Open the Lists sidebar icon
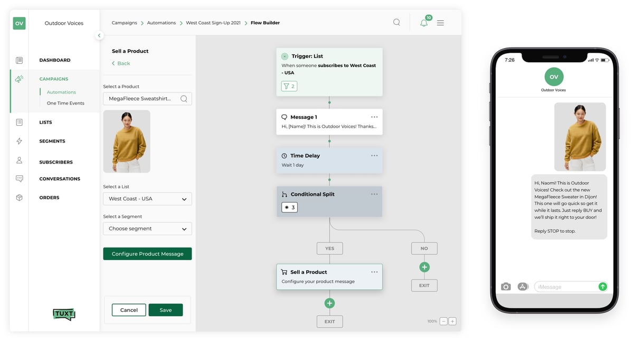The image size is (644, 342). point(19,122)
